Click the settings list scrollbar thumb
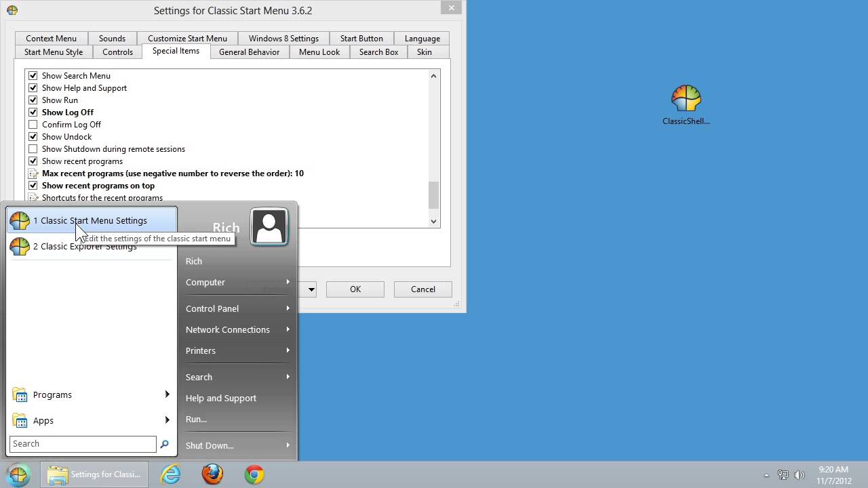This screenshot has width=868, height=488. 434,195
